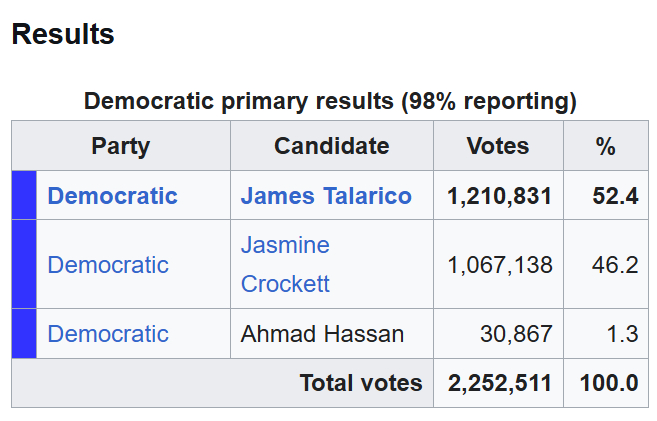Click the Democratic primary results table caption

point(330,101)
